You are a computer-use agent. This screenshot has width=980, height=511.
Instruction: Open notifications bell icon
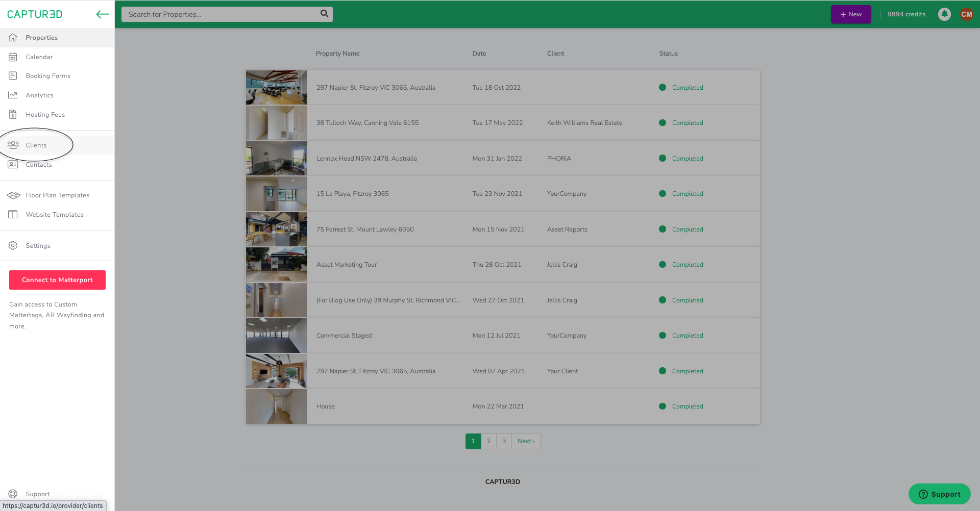coord(944,14)
